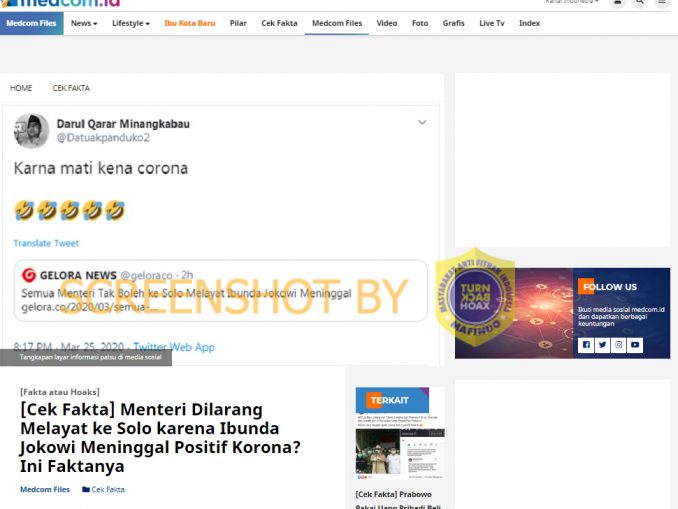Viewport: 678px width, 509px height.
Task: Go to the Pilar section
Action: click(238, 23)
